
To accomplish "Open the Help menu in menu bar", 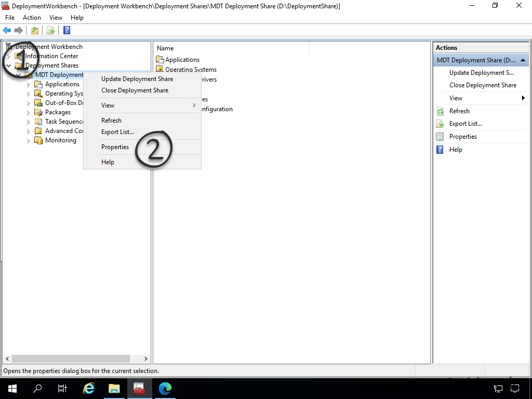I will 77,18.
